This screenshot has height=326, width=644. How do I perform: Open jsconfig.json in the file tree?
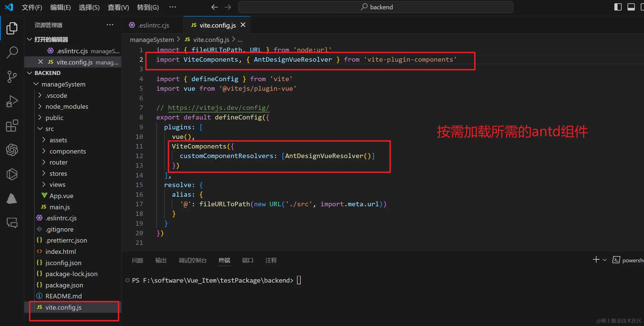click(x=73, y=263)
